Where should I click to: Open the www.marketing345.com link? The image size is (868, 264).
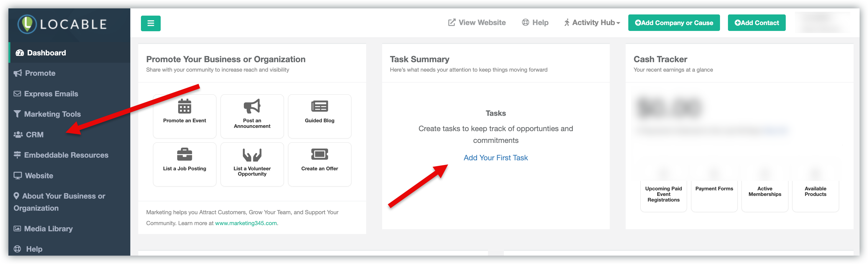click(x=246, y=223)
